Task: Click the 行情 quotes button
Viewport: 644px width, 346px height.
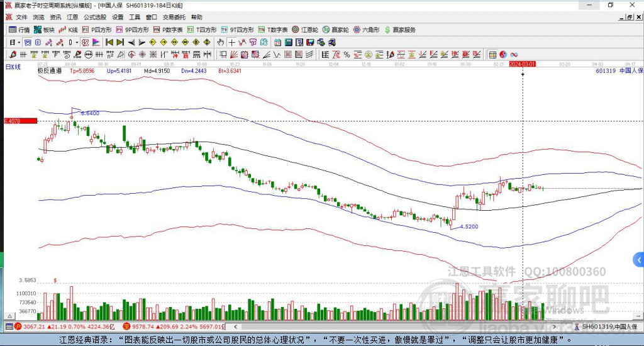Action: point(19,30)
